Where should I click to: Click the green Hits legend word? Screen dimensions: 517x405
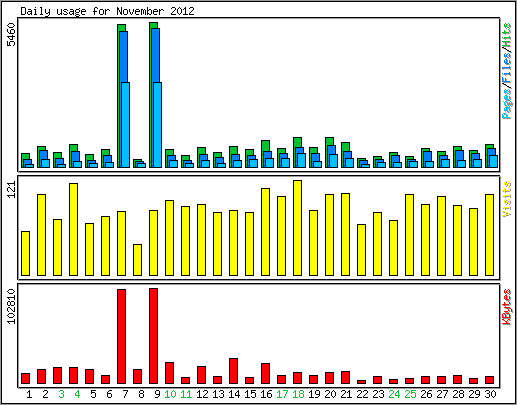coord(507,35)
